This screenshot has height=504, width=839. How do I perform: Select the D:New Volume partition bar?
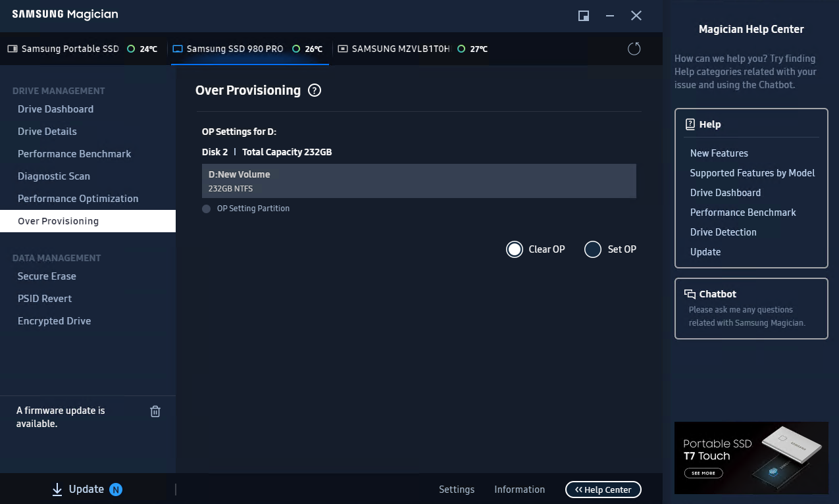tap(419, 181)
